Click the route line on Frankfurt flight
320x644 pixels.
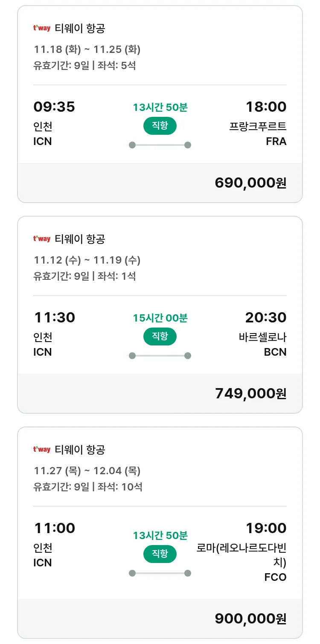point(160,145)
